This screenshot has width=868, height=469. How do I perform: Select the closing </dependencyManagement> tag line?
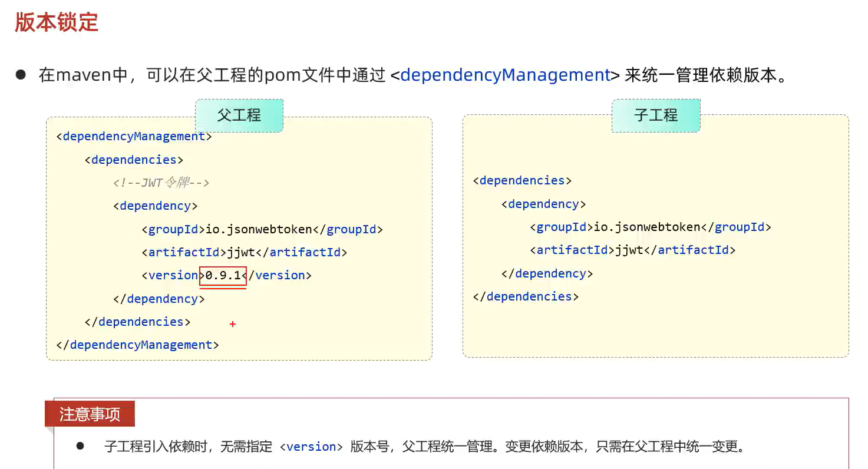click(x=137, y=345)
